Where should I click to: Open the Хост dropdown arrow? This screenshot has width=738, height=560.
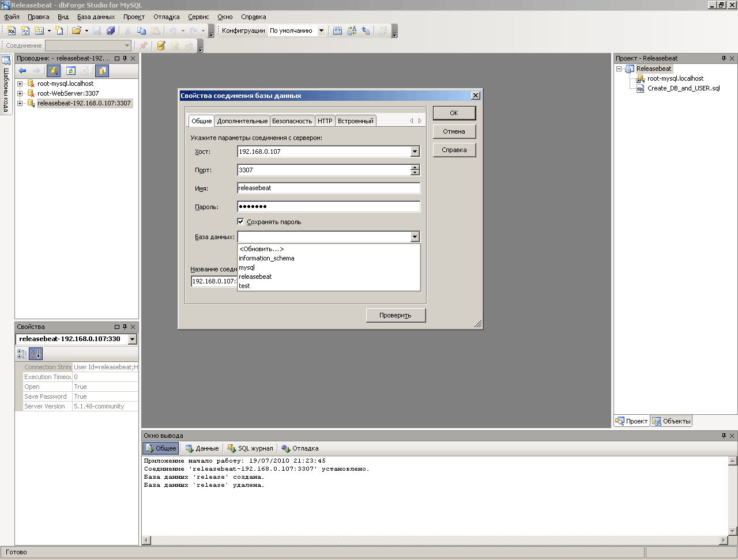(x=415, y=152)
